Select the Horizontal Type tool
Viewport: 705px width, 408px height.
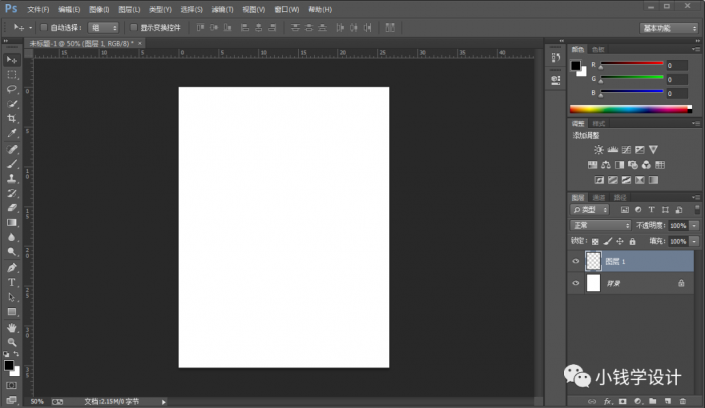tap(12, 283)
